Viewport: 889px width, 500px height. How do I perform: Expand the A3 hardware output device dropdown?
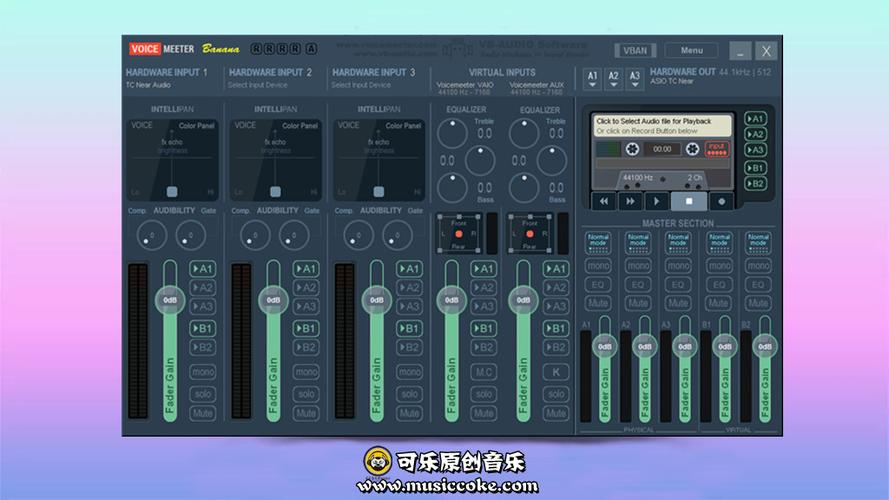point(634,78)
